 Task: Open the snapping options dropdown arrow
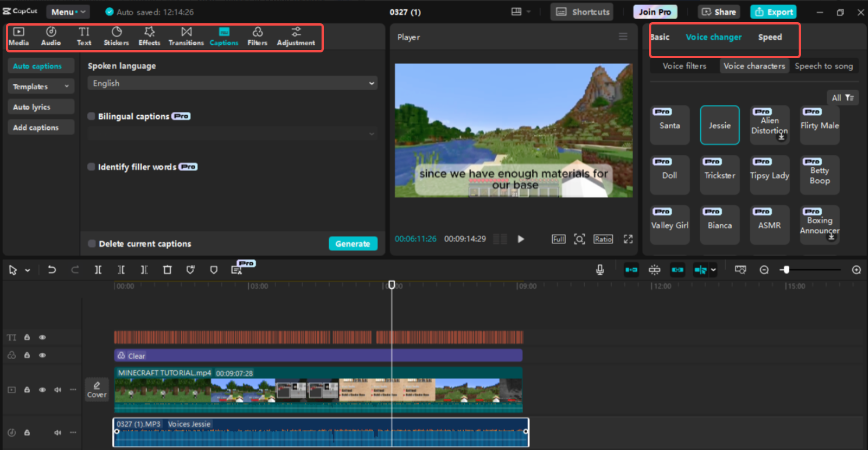click(714, 270)
